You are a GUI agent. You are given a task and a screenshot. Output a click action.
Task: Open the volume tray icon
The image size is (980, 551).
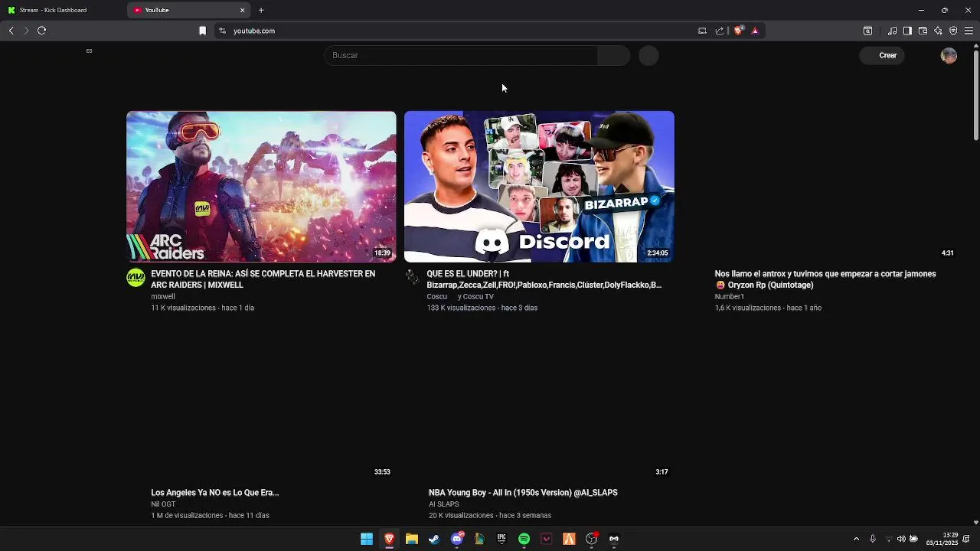(901, 539)
